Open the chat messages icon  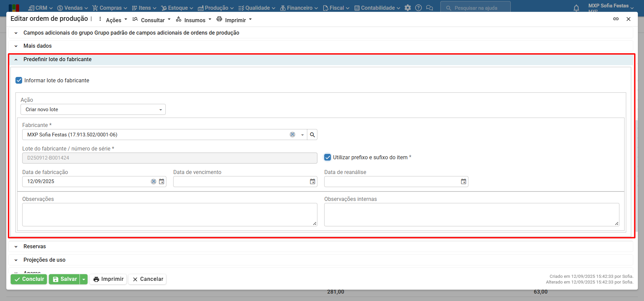[x=430, y=8]
